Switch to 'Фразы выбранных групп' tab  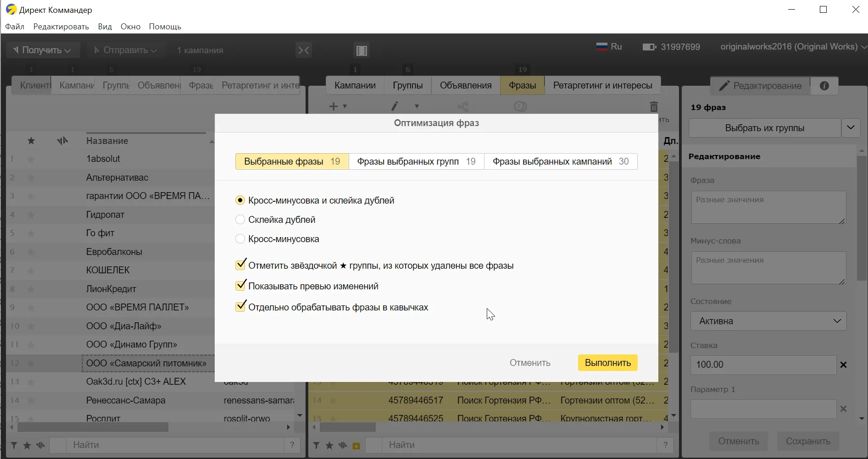[417, 161]
